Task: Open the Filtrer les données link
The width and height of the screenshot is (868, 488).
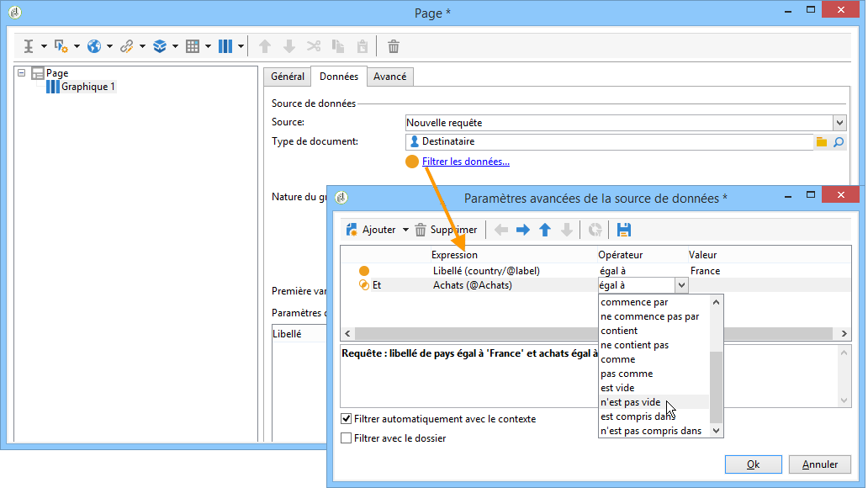Action: pos(466,162)
